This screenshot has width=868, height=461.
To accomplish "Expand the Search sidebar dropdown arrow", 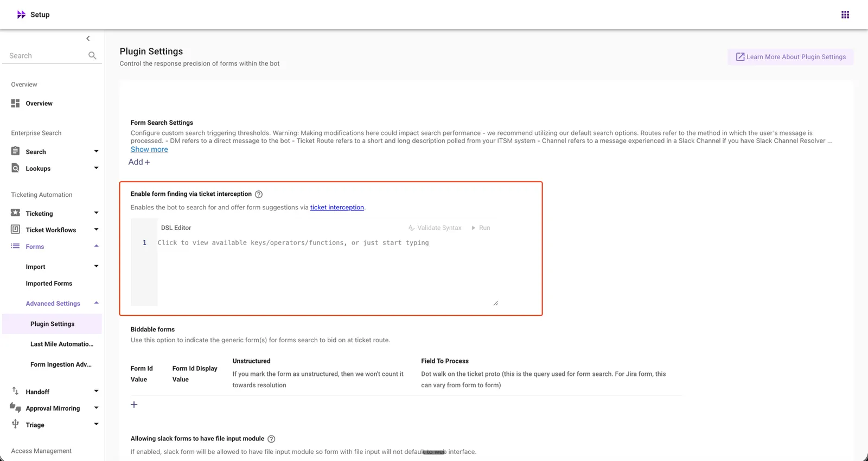I will [96, 151].
